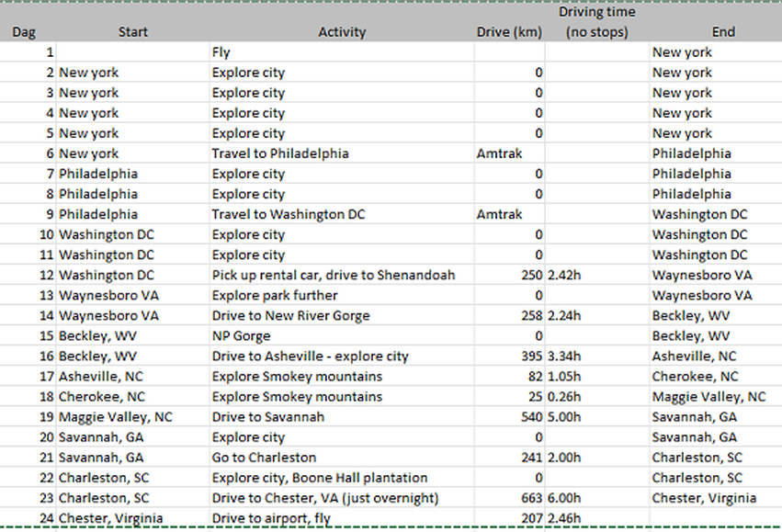
Task: Select the Amtrak cell in day 6 row
Action: 509,153
